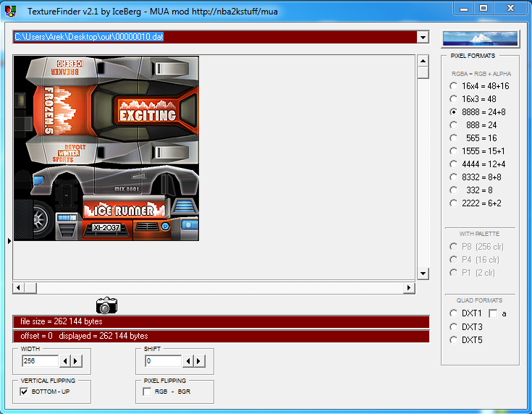Click the camera screenshot icon
Viewport: 532px width, 414px height.
(x=106, y=305)
